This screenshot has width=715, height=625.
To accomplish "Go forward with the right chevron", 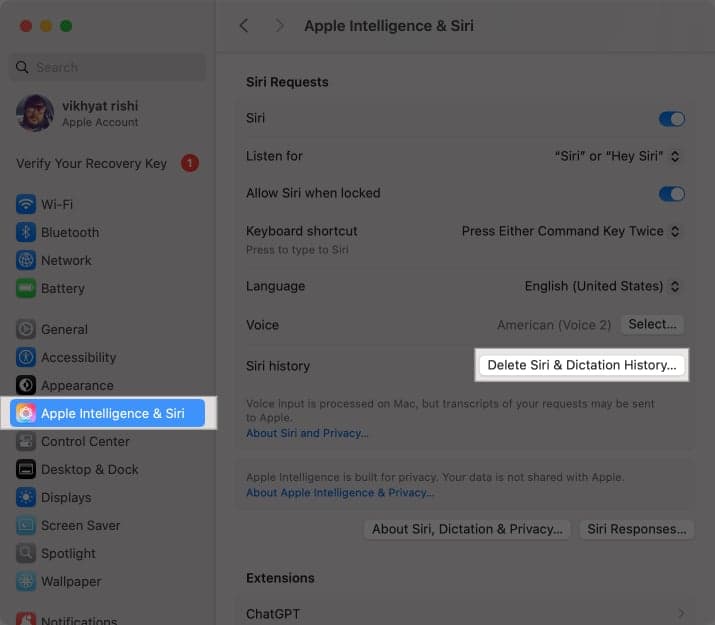I will 279,26.
